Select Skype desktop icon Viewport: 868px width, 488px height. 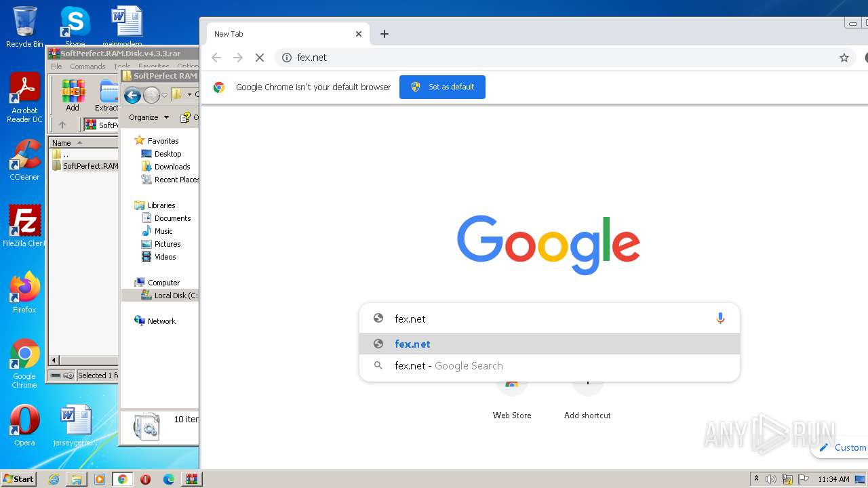[x=75, y=25]
